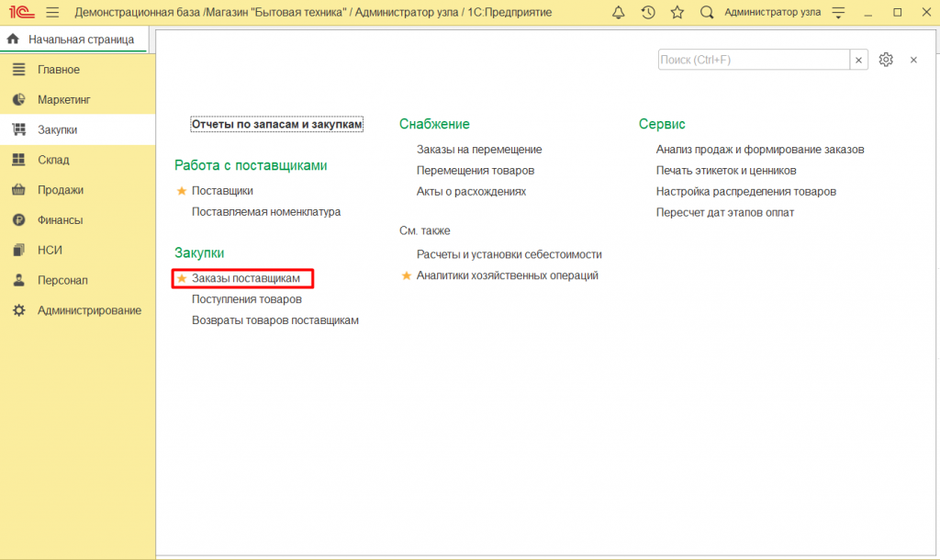Click the magnifier search icon in title bar
This screenshot has width=940, height=560.
coord(707,12)
